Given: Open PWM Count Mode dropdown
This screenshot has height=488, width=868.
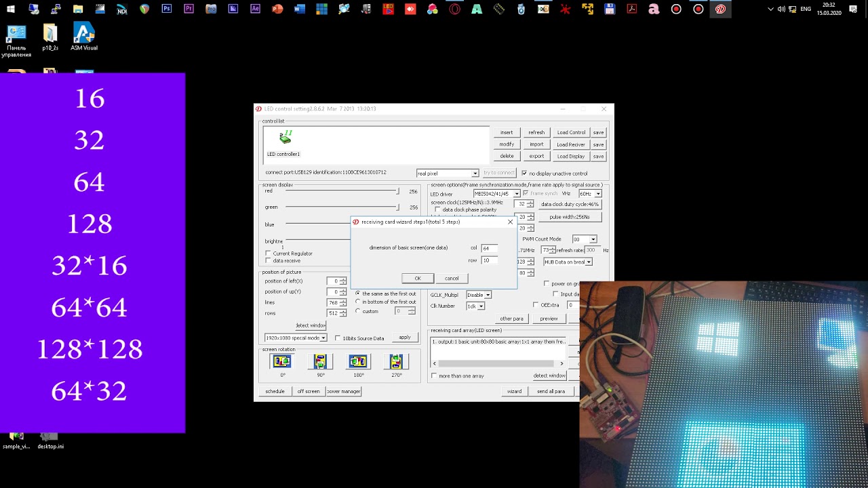Looking at the screenshot, I should [x=584, y=239].
